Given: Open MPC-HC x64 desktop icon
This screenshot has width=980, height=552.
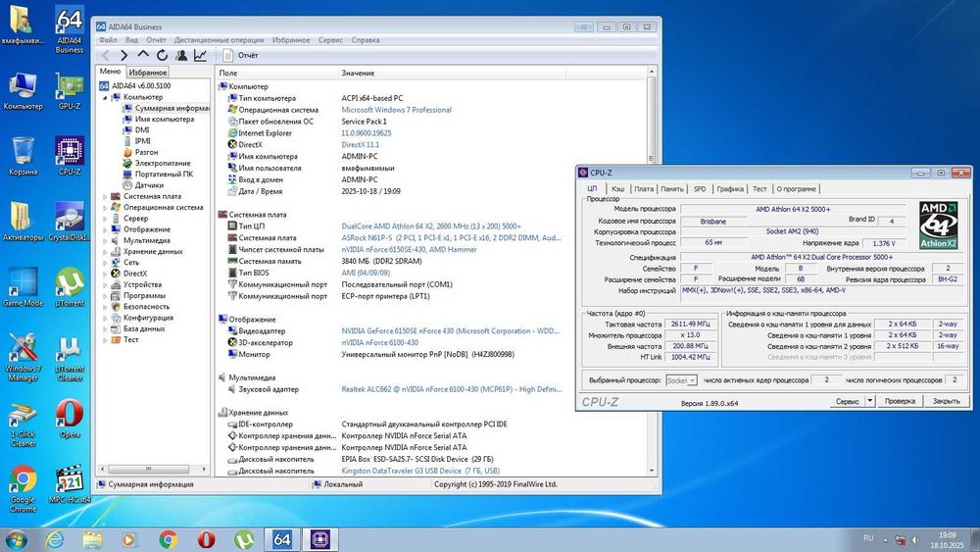Looking at the screenshot, I should click(x=70, y=484).
